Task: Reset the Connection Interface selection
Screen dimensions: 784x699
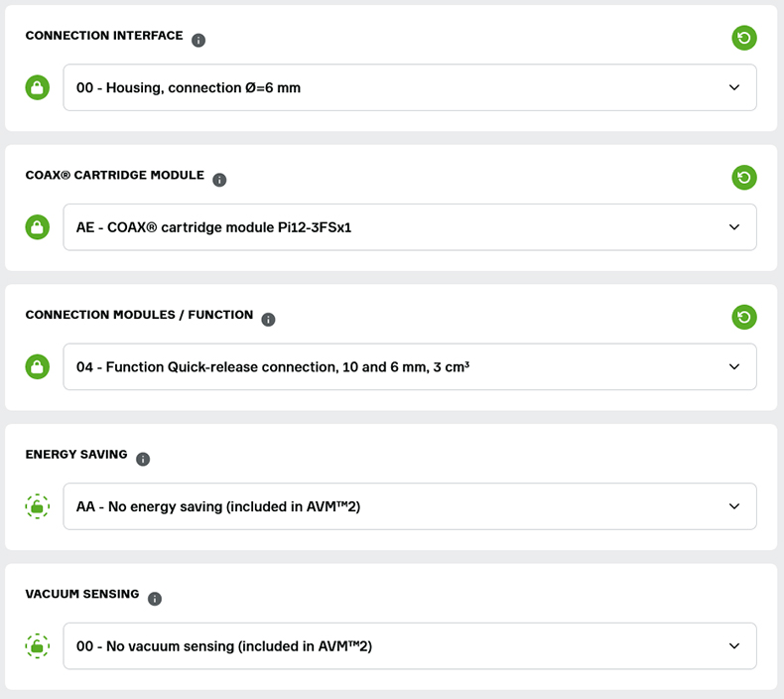Action: pos(744,38)
